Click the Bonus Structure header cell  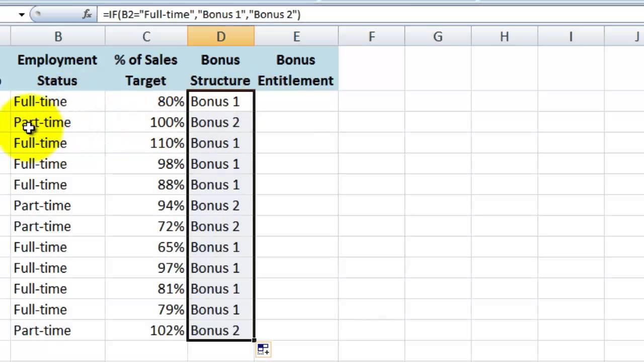[x=220, y=70]
